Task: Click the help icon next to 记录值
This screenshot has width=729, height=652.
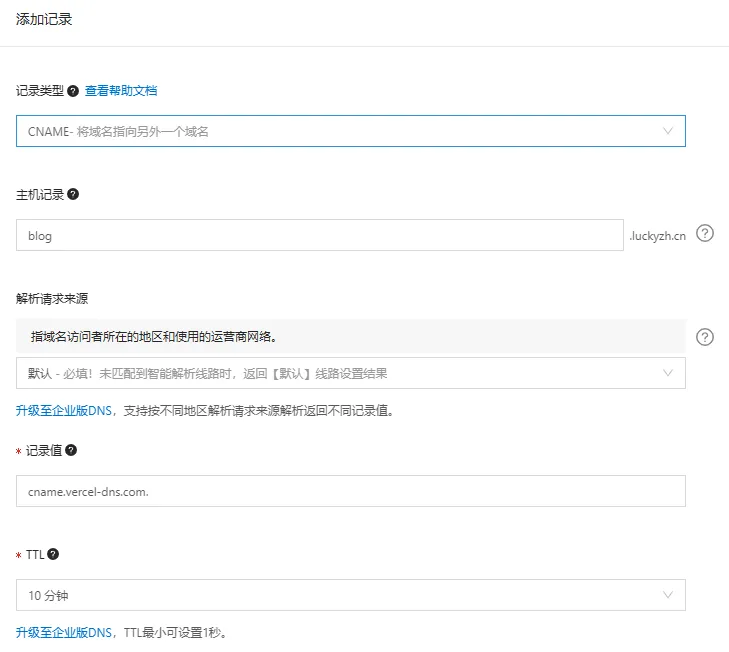Action: tap(71, 450)
